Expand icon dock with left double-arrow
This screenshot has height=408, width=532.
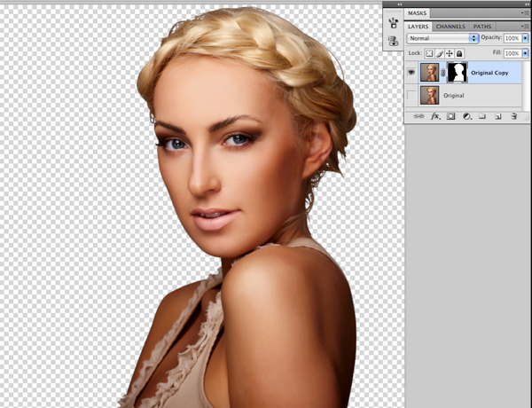pos(400,4)
